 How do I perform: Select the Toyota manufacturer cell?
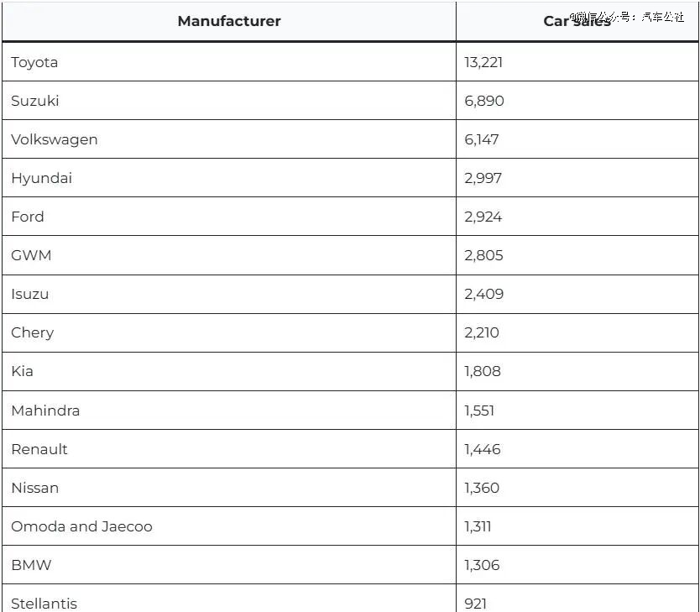[34, 62]
